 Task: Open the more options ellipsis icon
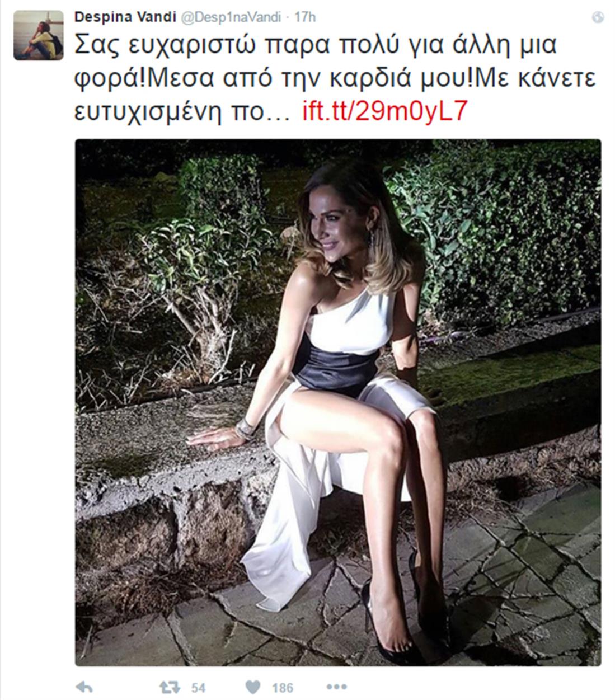point(336,688)
